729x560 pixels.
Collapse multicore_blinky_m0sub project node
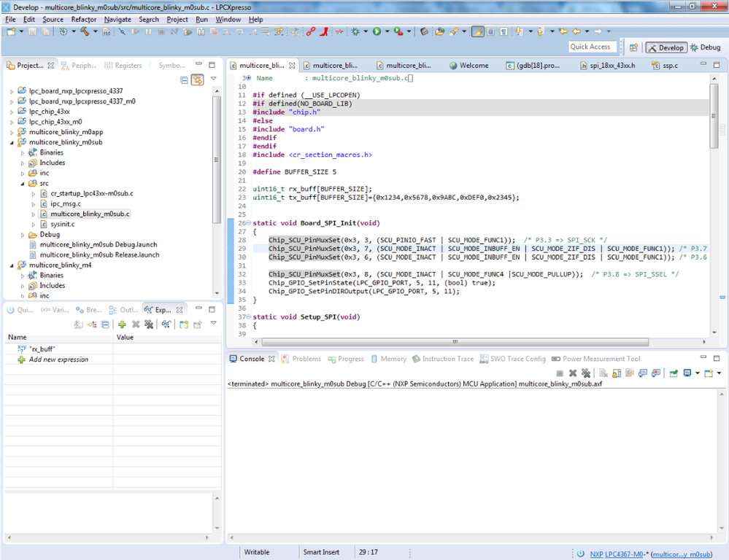(12, 143)
